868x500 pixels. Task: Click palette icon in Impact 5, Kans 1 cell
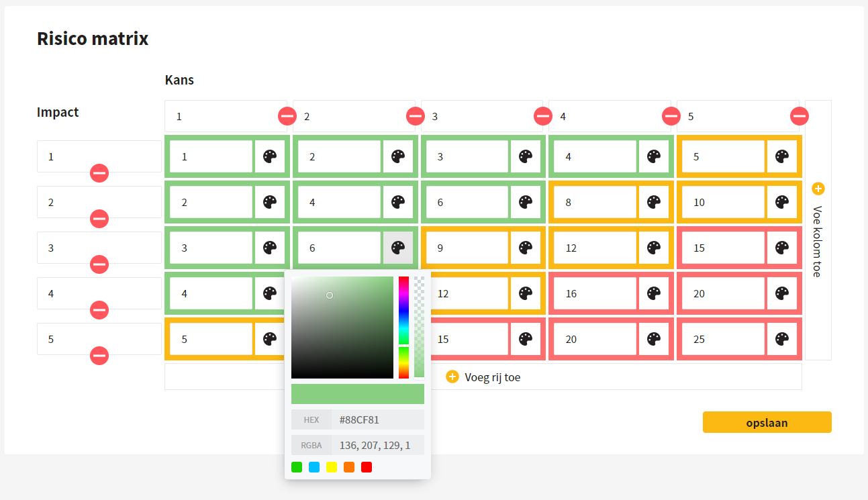pos(270,339)
